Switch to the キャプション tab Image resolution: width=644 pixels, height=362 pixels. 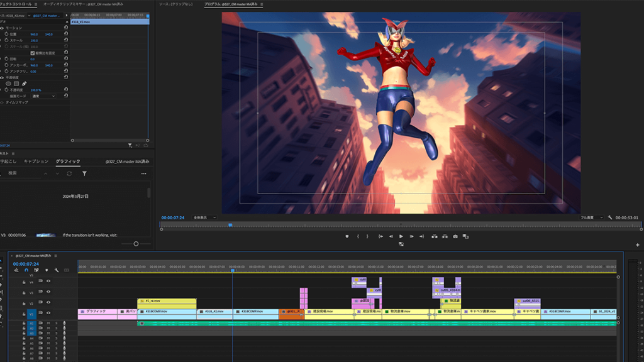point(36,162)
